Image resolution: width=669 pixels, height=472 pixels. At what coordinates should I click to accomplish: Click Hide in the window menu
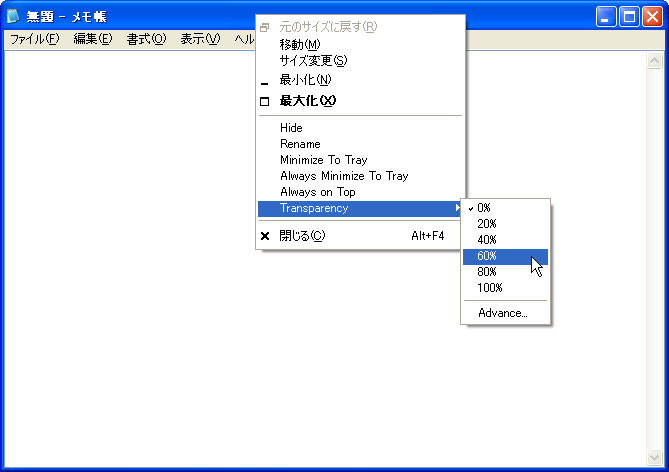[360, 128]
